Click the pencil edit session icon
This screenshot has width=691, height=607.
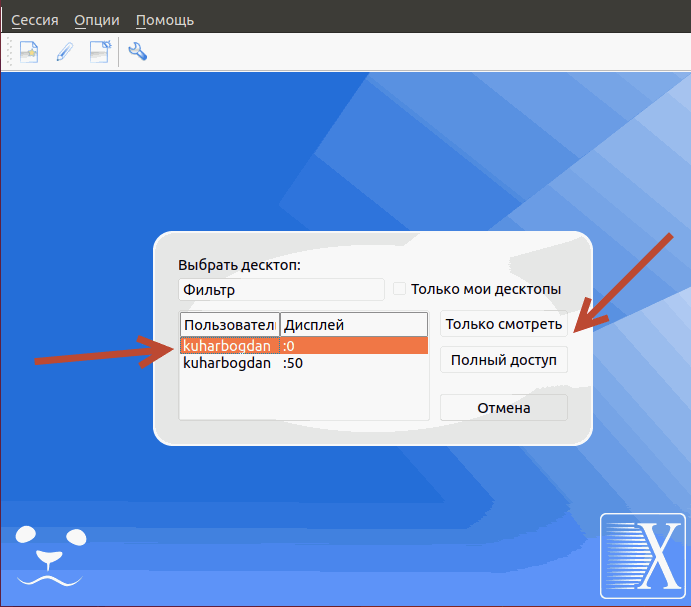pos(64,51)
